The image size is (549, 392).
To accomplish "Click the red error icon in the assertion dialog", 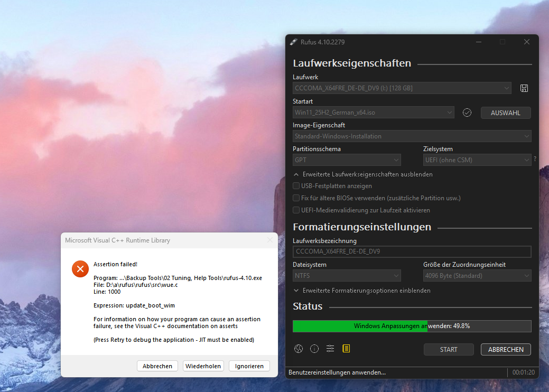I will (80, 269).
